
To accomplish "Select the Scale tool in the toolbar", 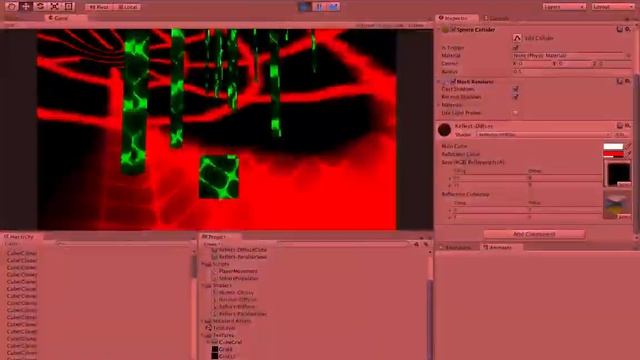I will [54, 7].
